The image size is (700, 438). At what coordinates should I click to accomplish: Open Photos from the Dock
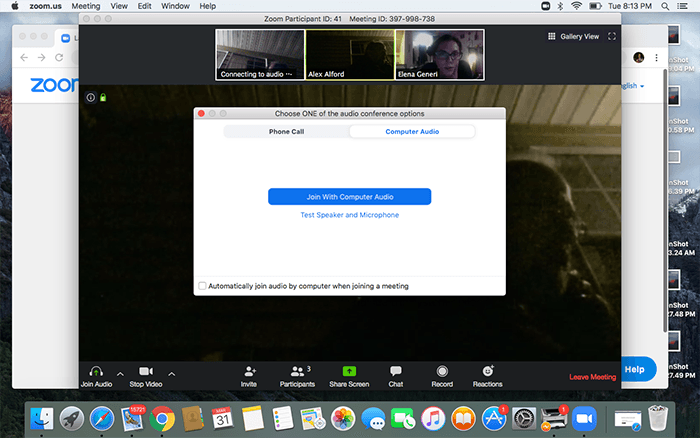point(343,419)
